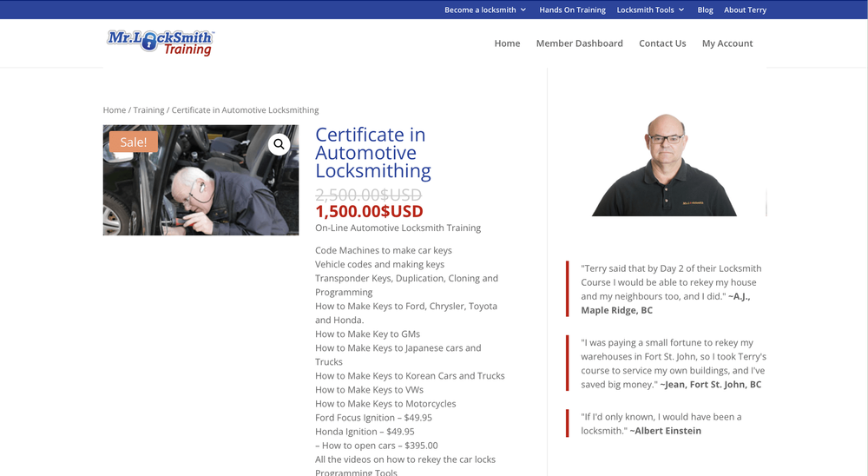868x476 pixels.
Task: Click Honda Ignition – $49.95 line
Action: [365, 432]
